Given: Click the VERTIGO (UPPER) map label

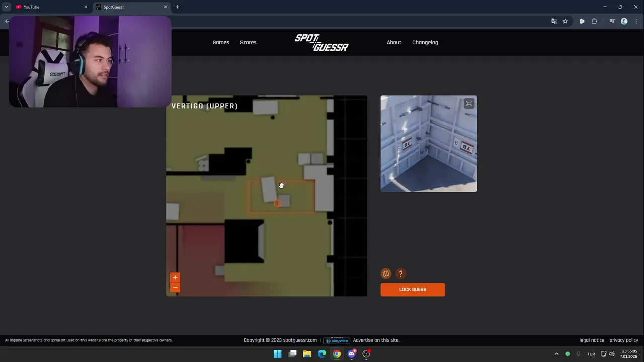Looking at the screenshot, I should pyautogui.click(x=204, y=106).
